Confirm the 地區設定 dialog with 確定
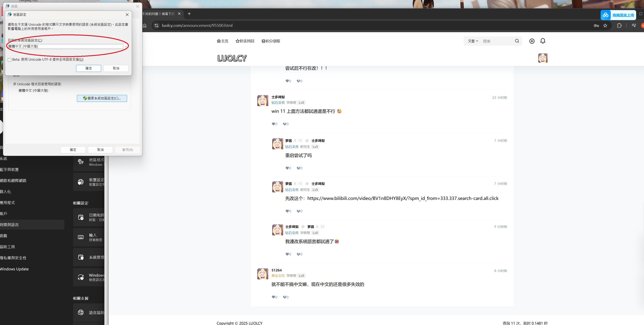 [x=88, y=68]
